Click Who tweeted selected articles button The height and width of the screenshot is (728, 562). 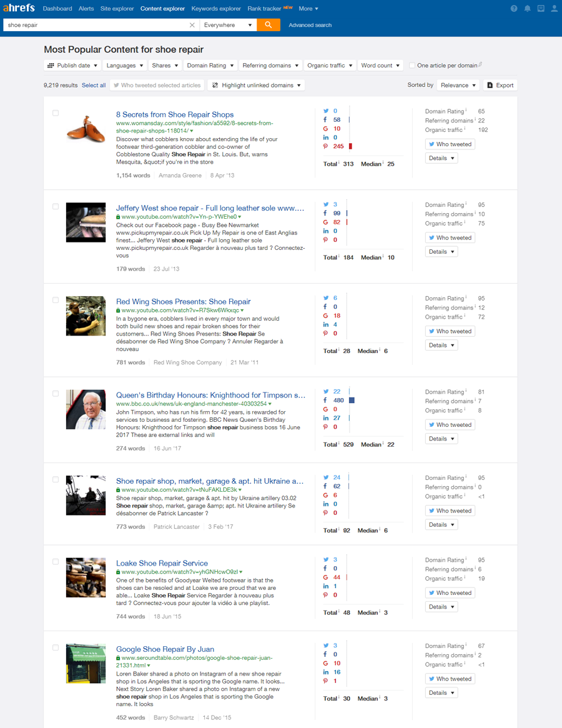157,86
